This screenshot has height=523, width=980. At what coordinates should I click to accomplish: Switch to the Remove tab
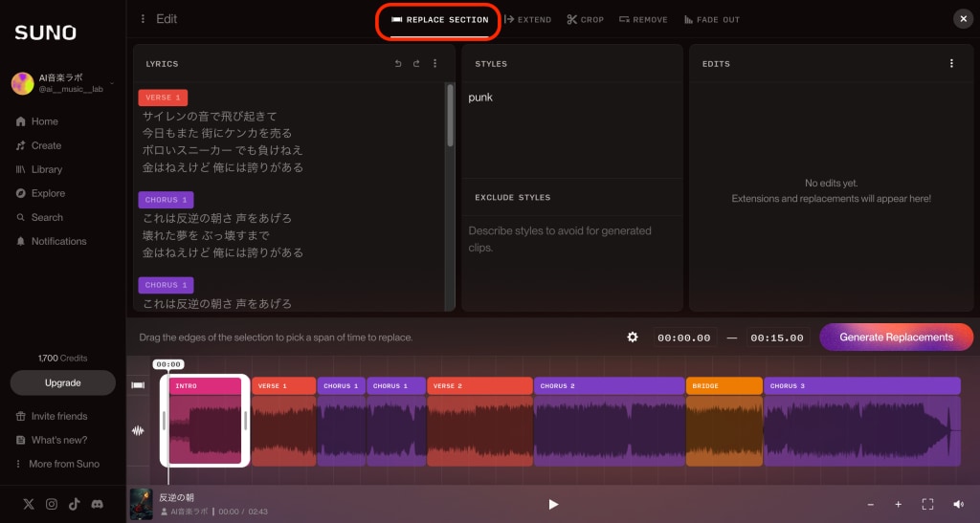(643, 19)
